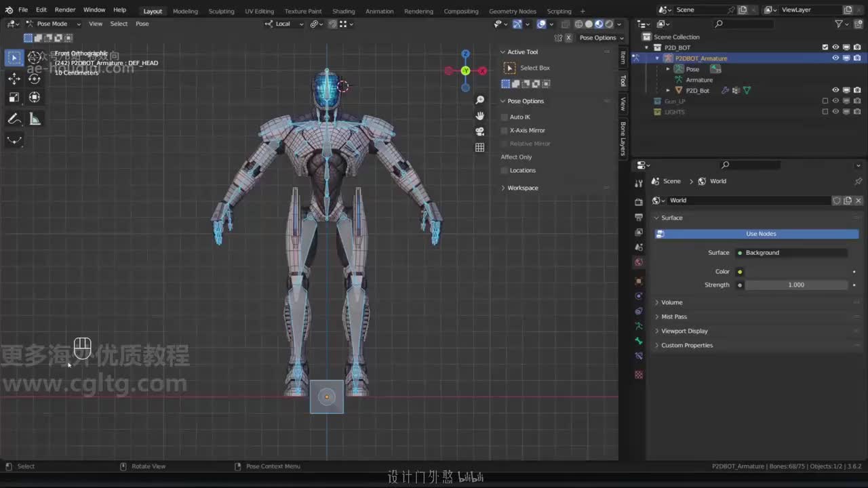Click the Use Nodes button
The height and width of the screenshot is (488, 868).
point(757,234)
